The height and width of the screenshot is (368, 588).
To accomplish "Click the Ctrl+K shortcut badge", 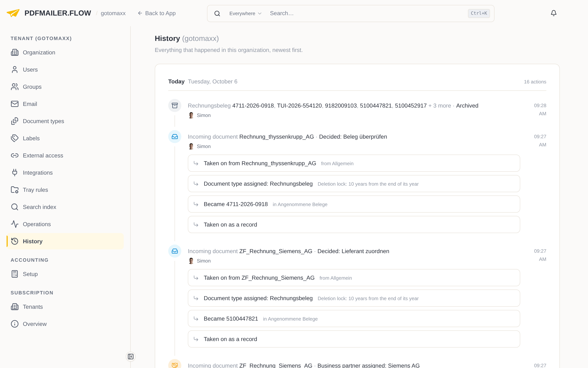I will (x=479, y=13).
